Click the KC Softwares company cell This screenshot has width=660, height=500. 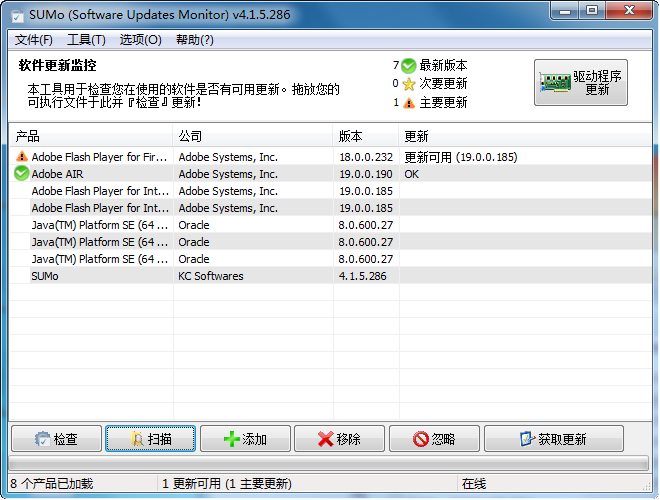point(210,276)
